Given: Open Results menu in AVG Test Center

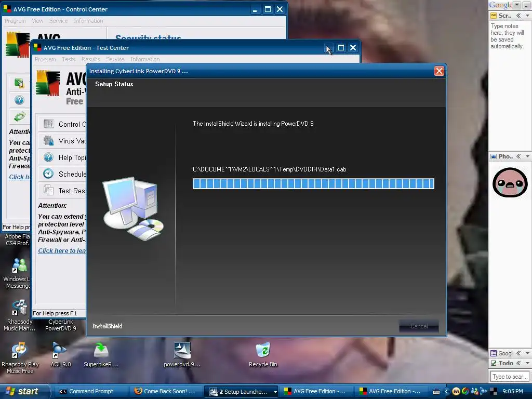Looking at the screenshot, I should tap(90, 59).
